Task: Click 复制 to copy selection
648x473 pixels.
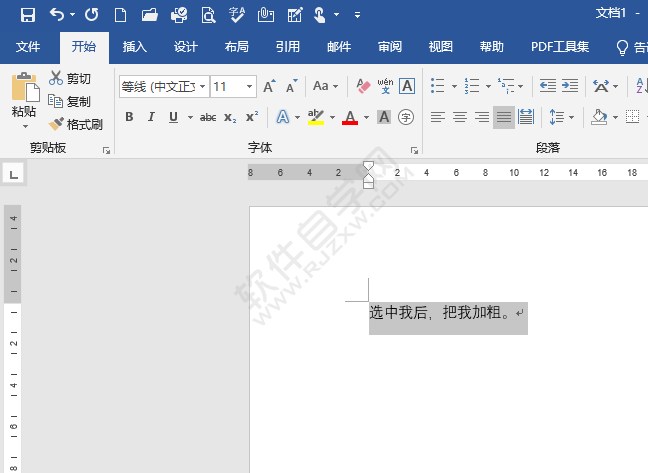Action: pyautogui.click(x=69, y=101)
